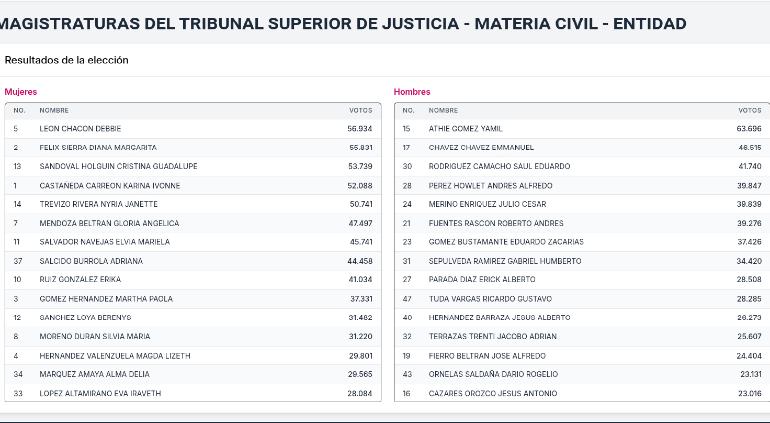Click the NO. column header in Mujeres table

(20, 111)
